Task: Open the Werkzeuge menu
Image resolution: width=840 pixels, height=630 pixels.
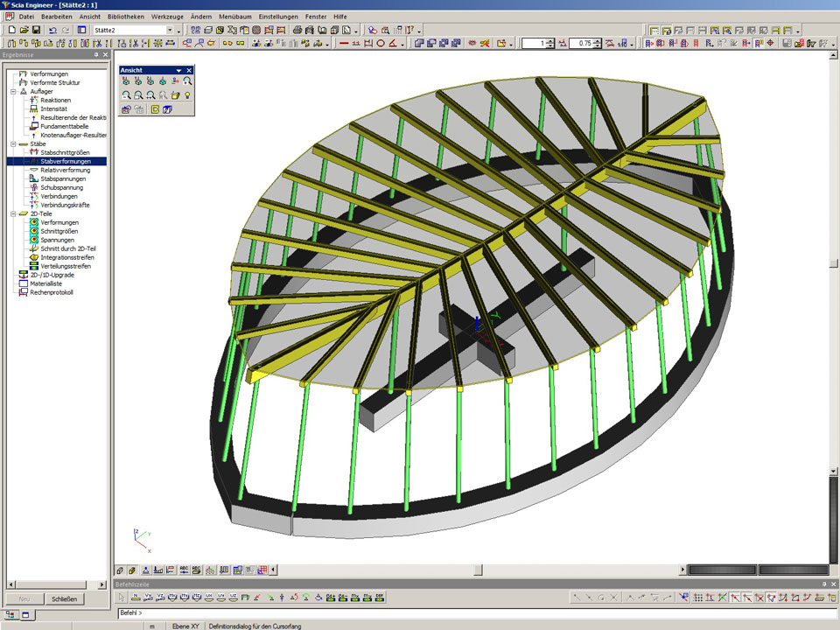Action: click(x=167, y=17)
